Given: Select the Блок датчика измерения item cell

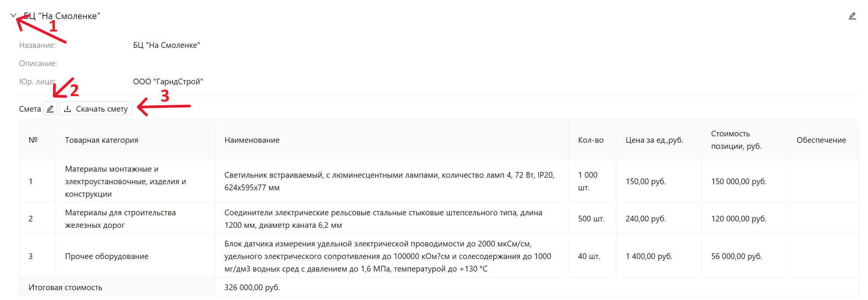Looking at the screenshot, I should click(392, 256).
